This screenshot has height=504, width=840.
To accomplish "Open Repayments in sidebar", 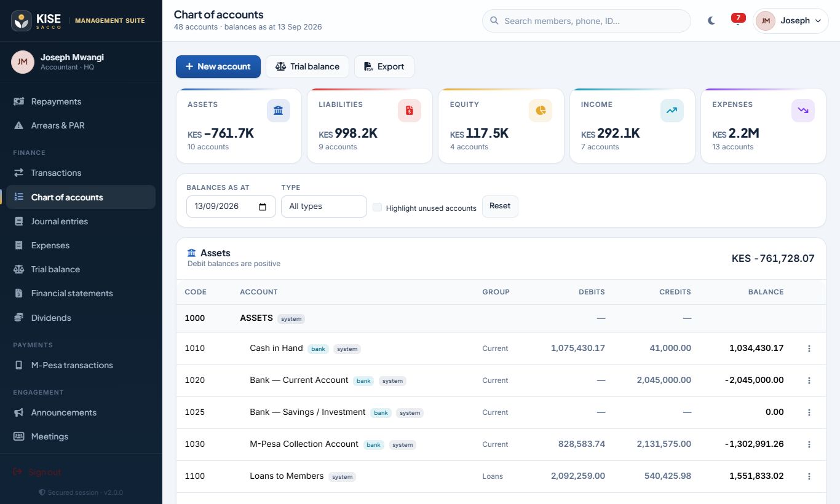I will [81, 101].
